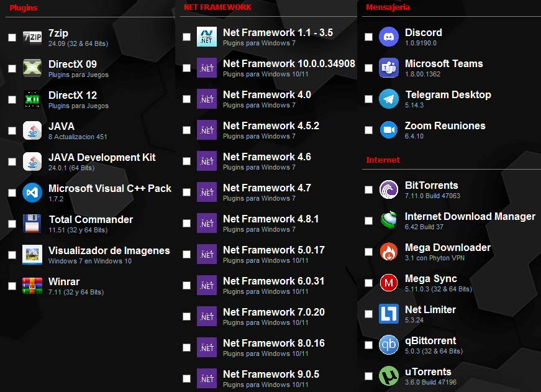Click the Net Framework 1.1 - 3.5 icon
This screenshot has width=541, height=392.
click(x=207, y=37)
